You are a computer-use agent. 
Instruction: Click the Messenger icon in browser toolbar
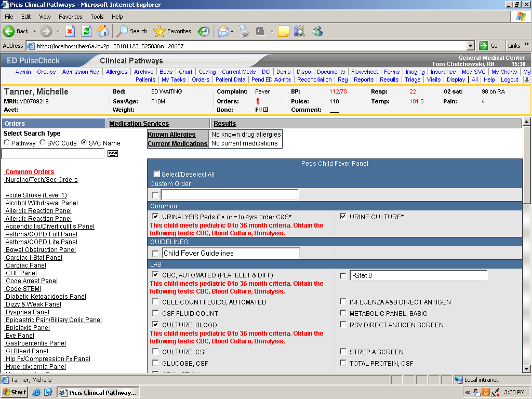click(x=316, y=31)
